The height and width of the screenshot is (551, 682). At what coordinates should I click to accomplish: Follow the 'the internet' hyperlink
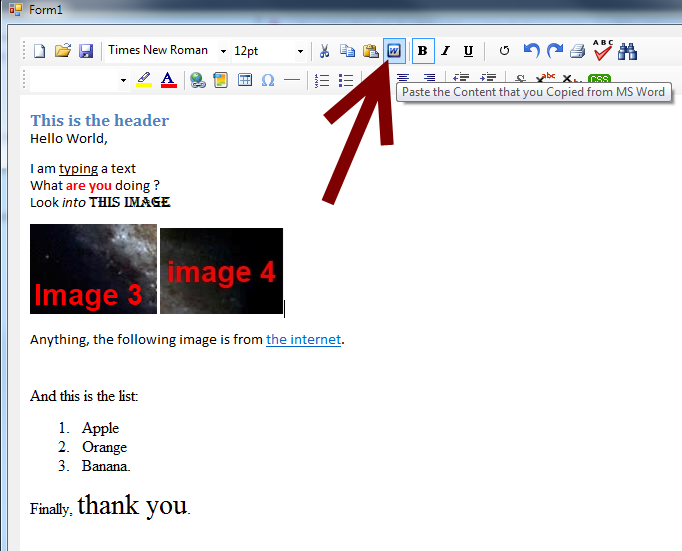point(303,340)
